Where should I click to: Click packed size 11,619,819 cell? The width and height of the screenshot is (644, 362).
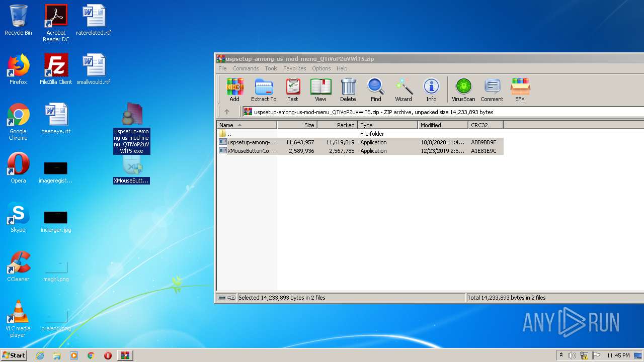[x=341, y=142]
